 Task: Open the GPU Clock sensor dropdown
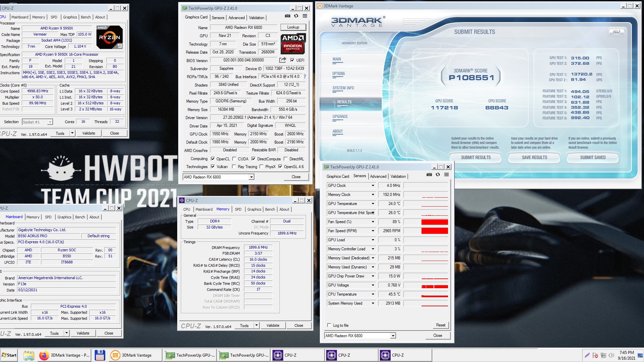[x=373, y=186]
